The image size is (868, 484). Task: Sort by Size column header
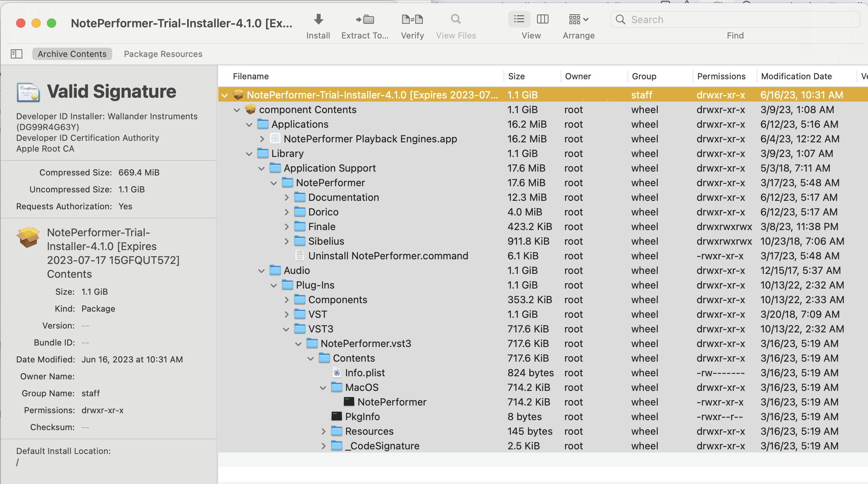click(516, 76)
